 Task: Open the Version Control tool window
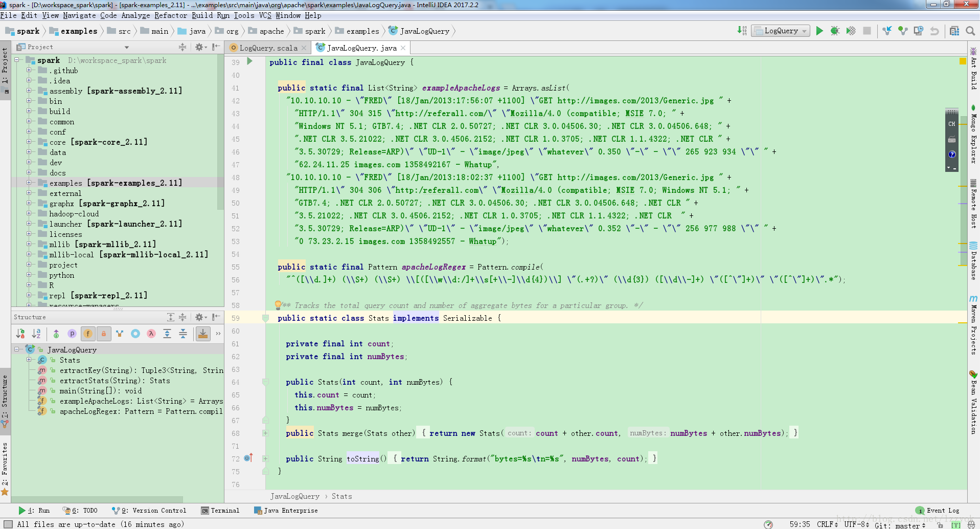point(149,511)
